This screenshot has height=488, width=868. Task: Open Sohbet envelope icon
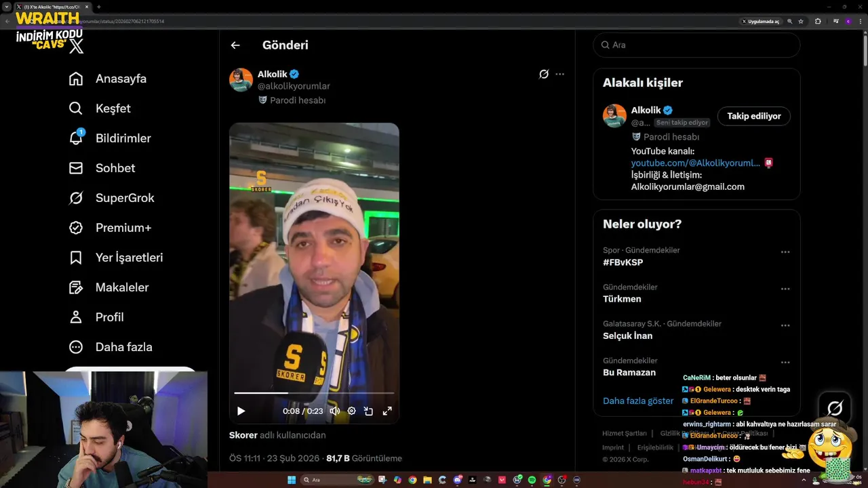(x=76, y=168)
